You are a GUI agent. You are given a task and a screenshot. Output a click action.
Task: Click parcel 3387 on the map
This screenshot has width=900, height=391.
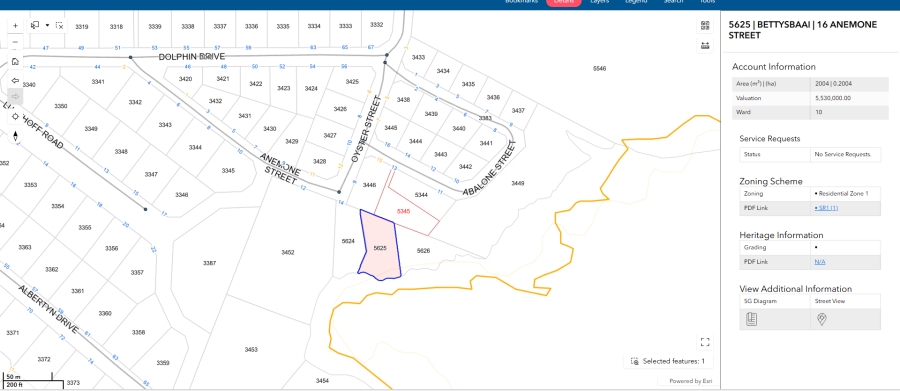[x=210, y=263]
